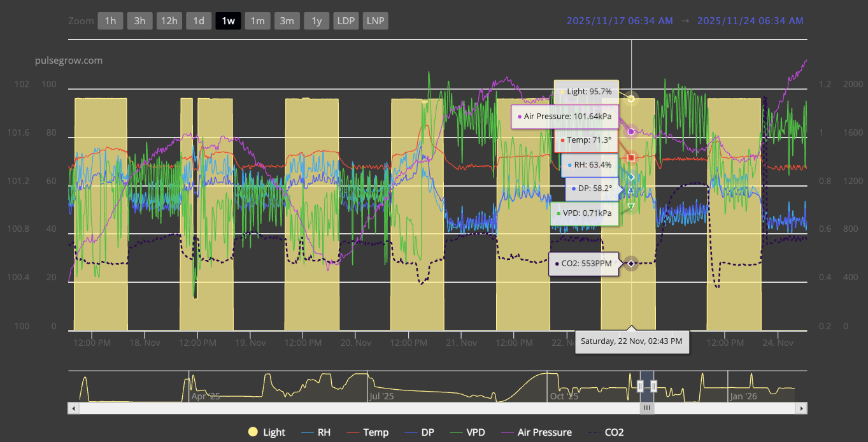
Task: Change zoom to 1m range
Action: [x=257, y=21]
